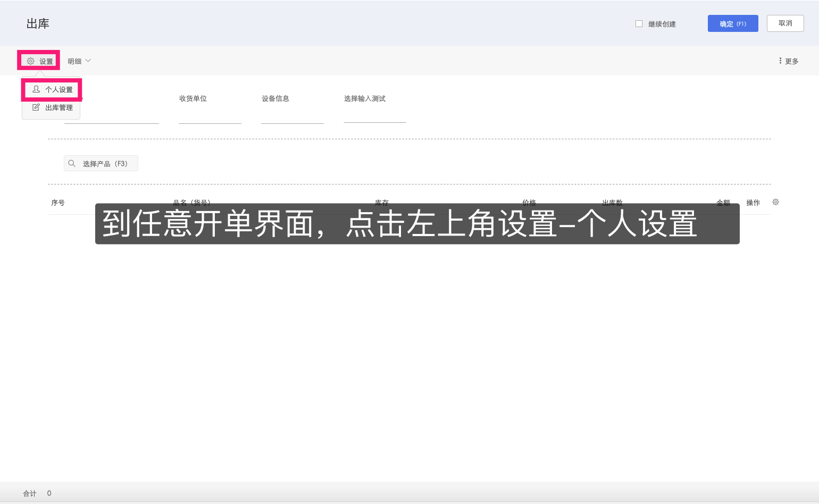Click the 收货单位 input field
The width and height of the screenshot is (819, 504).
pyautogui.click(x=210, y=120)
